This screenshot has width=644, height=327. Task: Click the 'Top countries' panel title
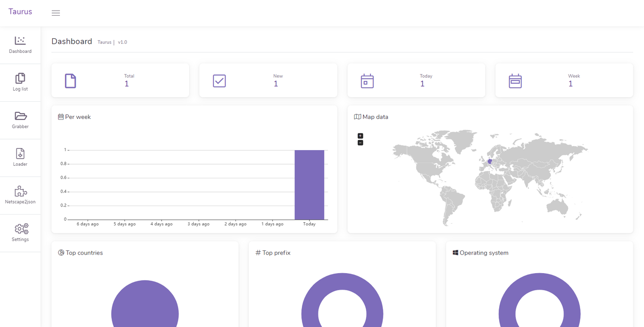point(84,253)
